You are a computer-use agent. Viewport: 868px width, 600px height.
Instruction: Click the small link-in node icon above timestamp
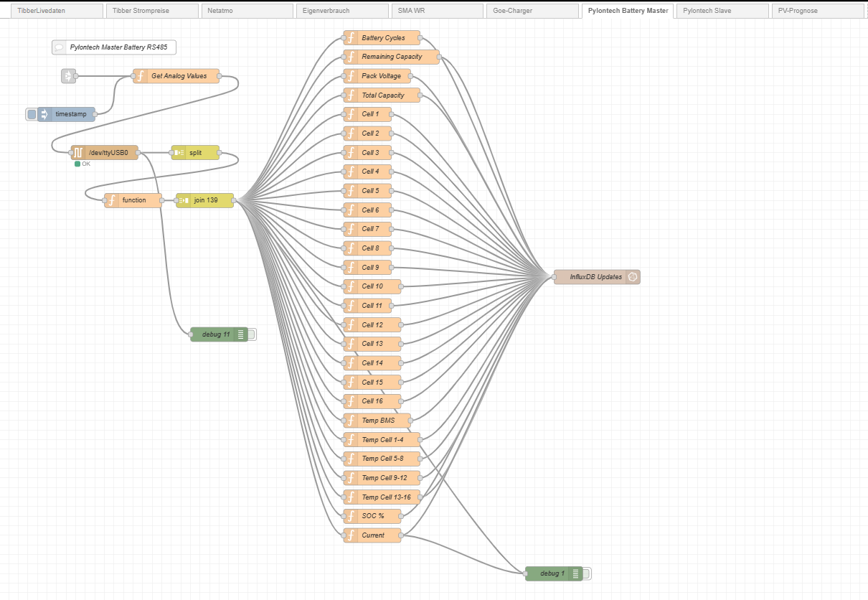[x=68, y=76]
